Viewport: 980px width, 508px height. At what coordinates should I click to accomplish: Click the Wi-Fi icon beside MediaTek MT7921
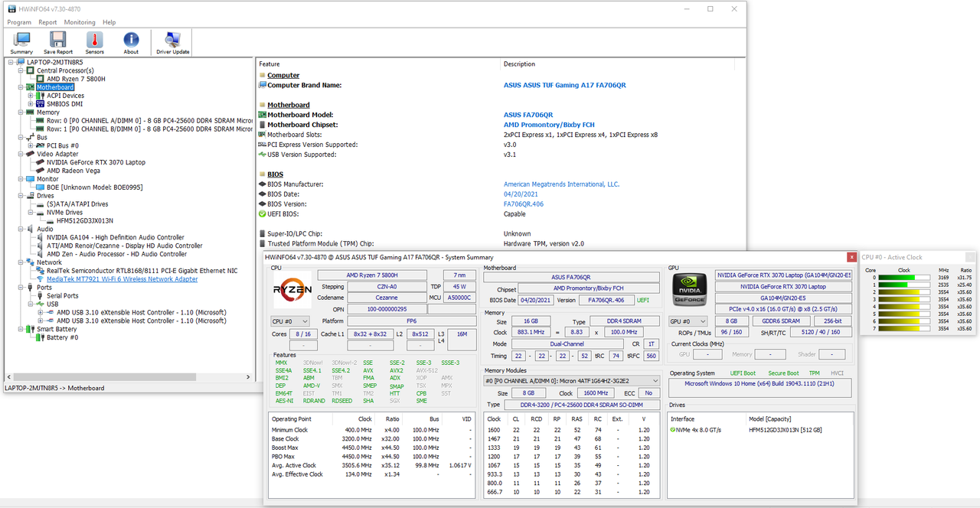(x=41, y=279)
